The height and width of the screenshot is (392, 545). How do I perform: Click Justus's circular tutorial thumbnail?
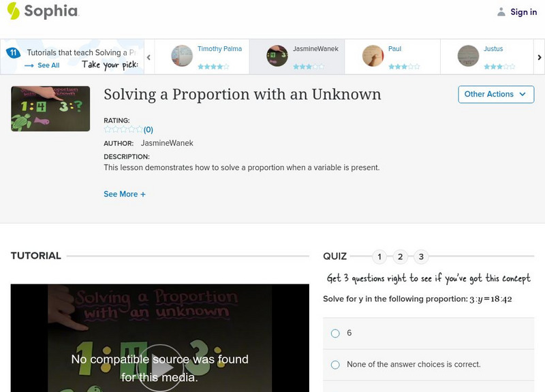pyautogui.click(x=468, y=56)
